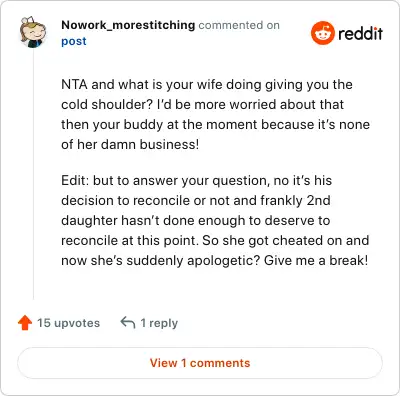Follow the blue "post" link
The height and width of the screenshot is (396, 400).
point(74,41)
